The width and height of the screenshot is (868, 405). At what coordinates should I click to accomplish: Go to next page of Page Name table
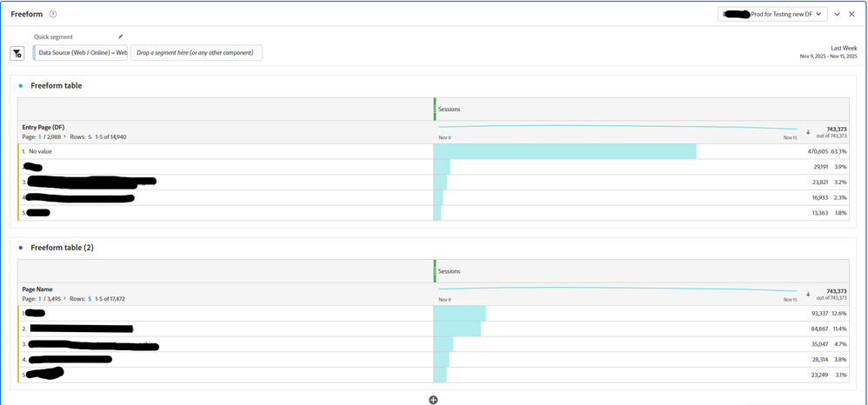pyautogui.click(x=64, y=299)
